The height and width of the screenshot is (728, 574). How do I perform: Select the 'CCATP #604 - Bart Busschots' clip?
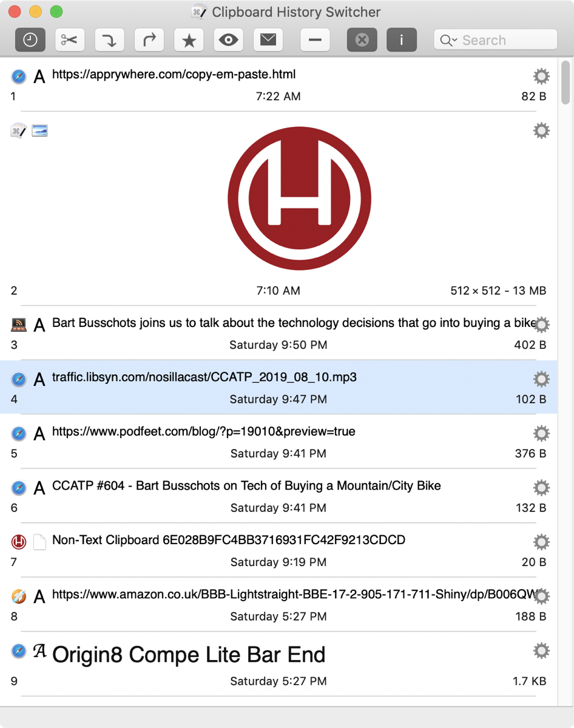(246, 486)
